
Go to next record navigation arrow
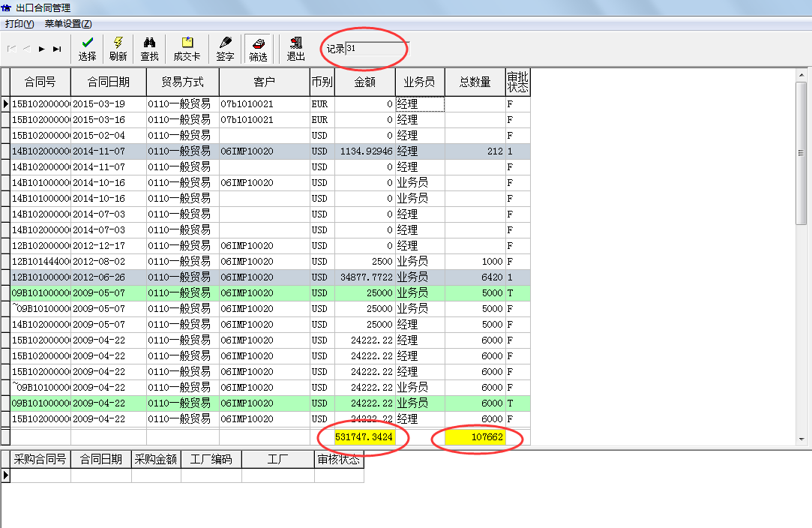[41, 49]
